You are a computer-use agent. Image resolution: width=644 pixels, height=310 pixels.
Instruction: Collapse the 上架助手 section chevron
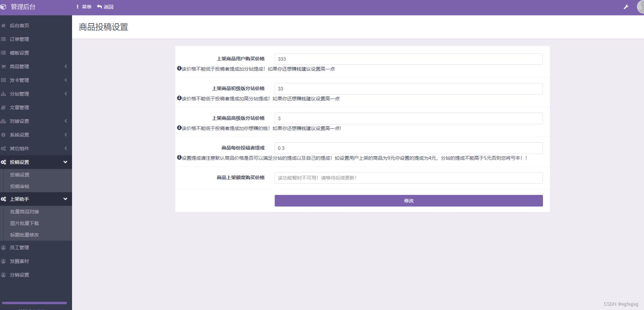tap(65, 199)
